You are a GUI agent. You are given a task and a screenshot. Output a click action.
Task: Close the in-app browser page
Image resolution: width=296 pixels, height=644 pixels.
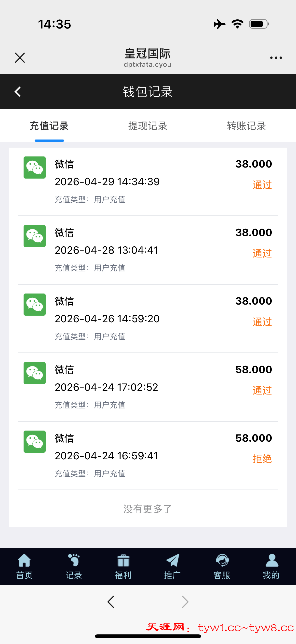(20, 58)
